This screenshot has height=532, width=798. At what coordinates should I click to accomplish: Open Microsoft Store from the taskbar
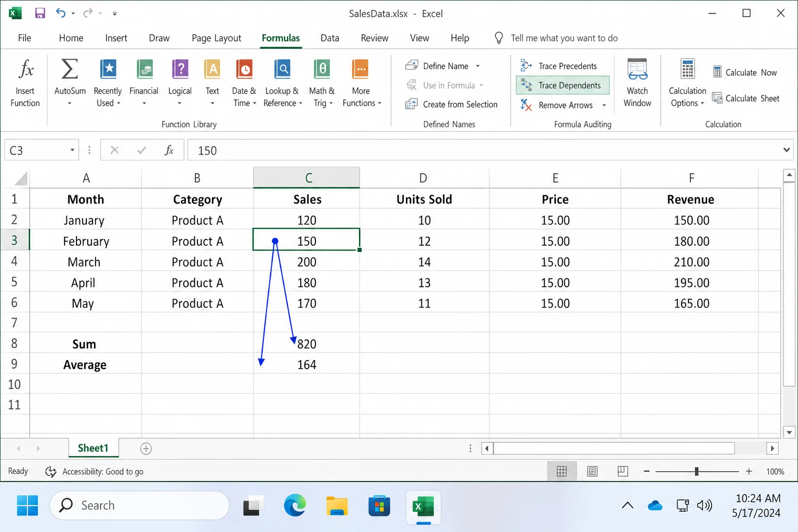[379, 506]
